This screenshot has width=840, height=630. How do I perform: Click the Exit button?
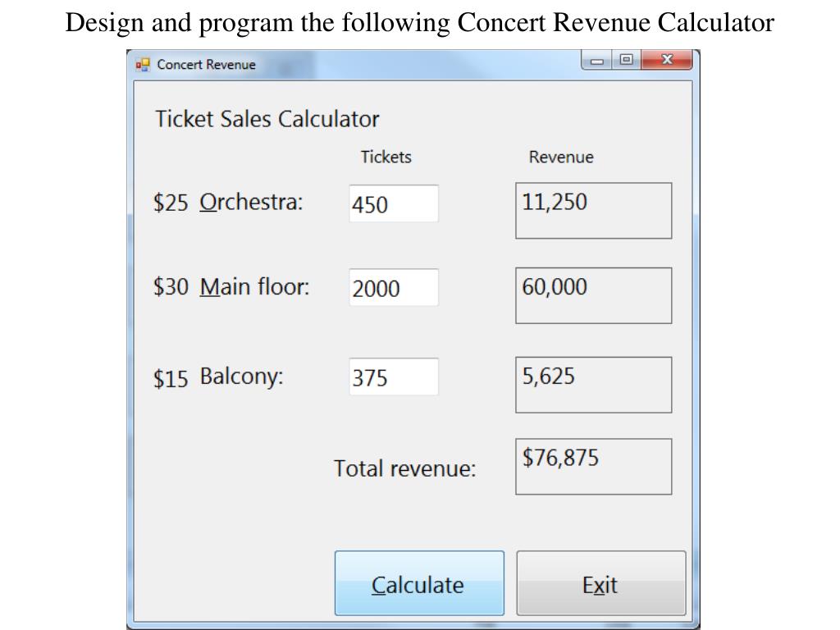coord(600,584)
